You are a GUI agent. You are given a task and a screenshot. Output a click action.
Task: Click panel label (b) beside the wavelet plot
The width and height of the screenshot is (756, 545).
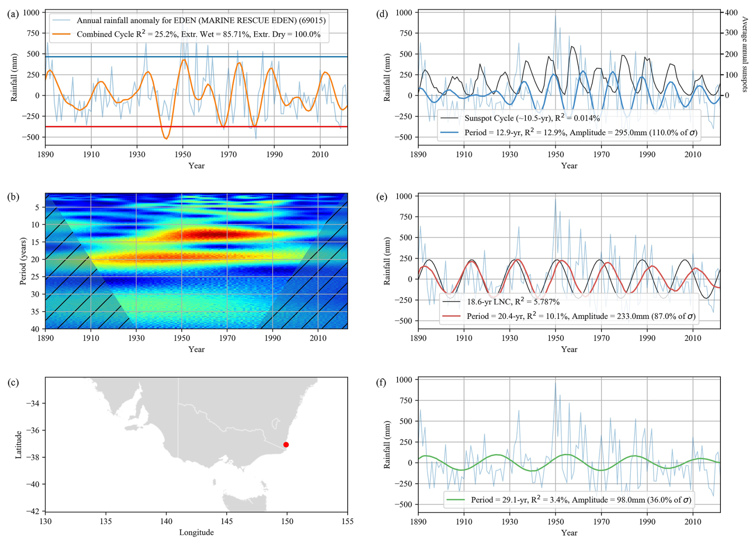coord(13,197)
